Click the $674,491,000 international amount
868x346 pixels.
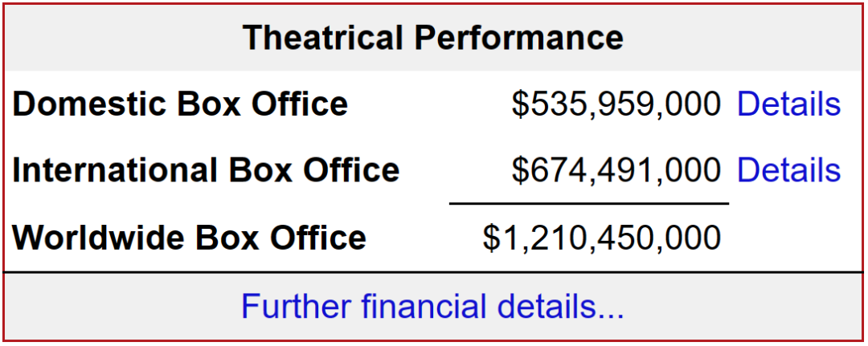(x=616, y=170)
